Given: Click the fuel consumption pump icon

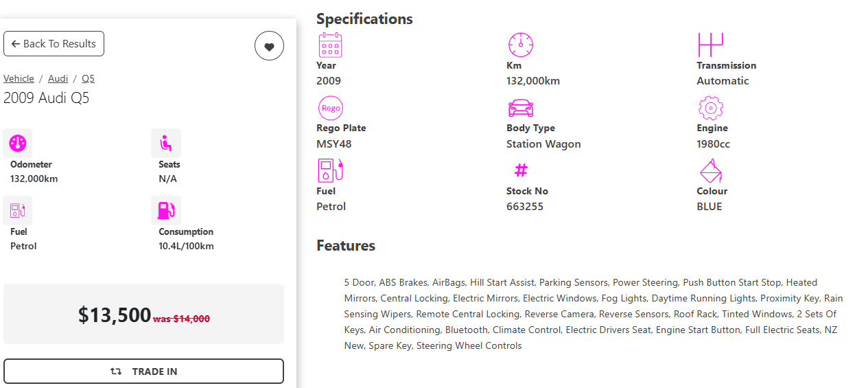Looking at the screenshot, I should [166, 211].
